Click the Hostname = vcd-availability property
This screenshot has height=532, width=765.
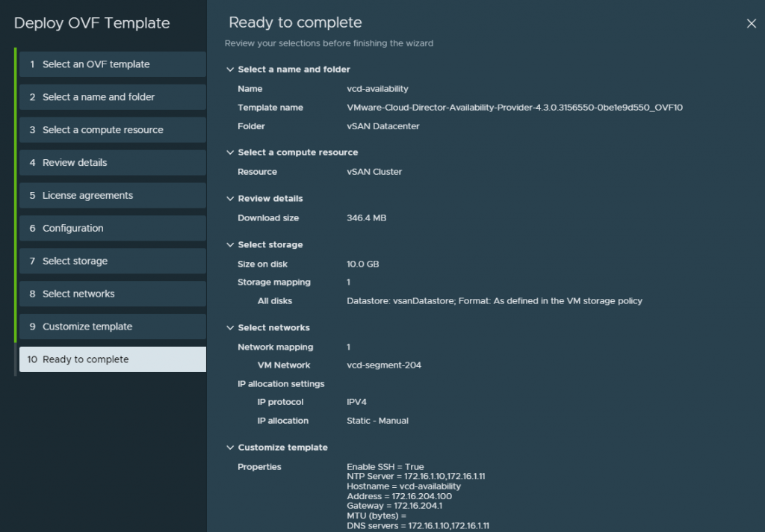click(403, 486)
